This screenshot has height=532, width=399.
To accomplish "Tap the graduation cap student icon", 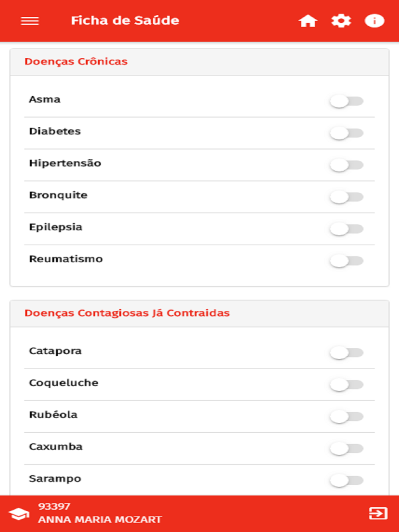I will [19, 514].
